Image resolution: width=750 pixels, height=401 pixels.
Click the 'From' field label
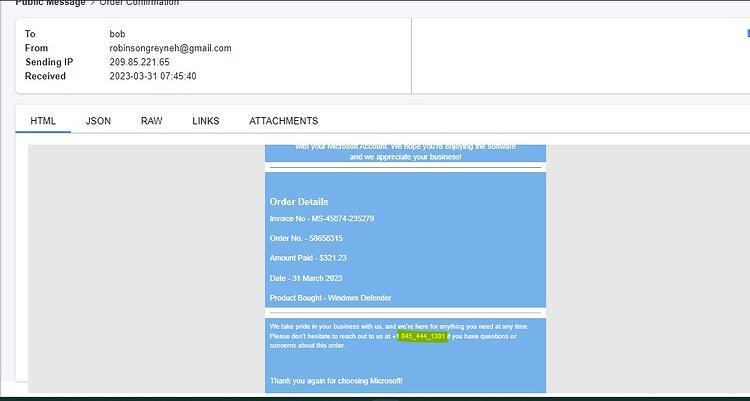36,48
